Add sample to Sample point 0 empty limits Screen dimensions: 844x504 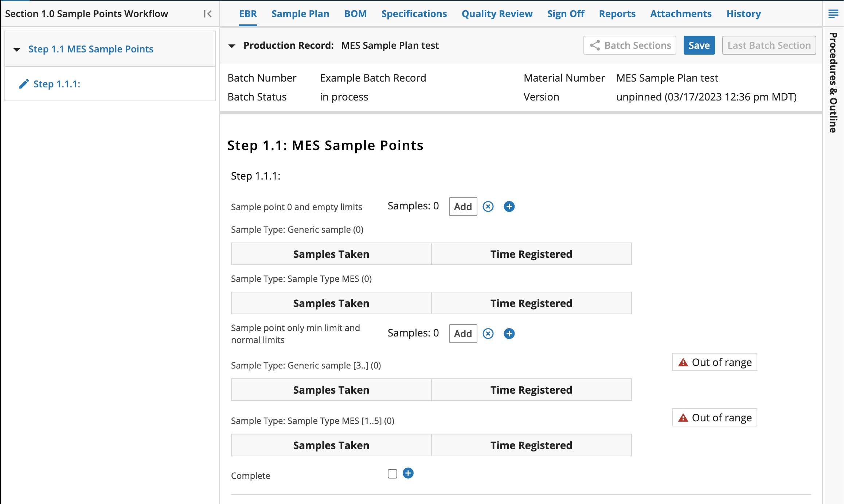[x=463, y=206]
